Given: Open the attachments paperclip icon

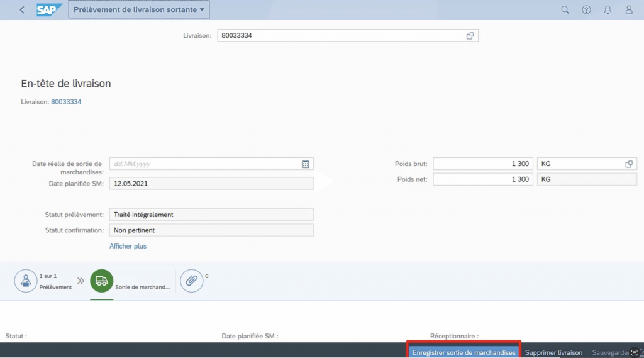Looking at the screenshot, I should tap(191, 281).
